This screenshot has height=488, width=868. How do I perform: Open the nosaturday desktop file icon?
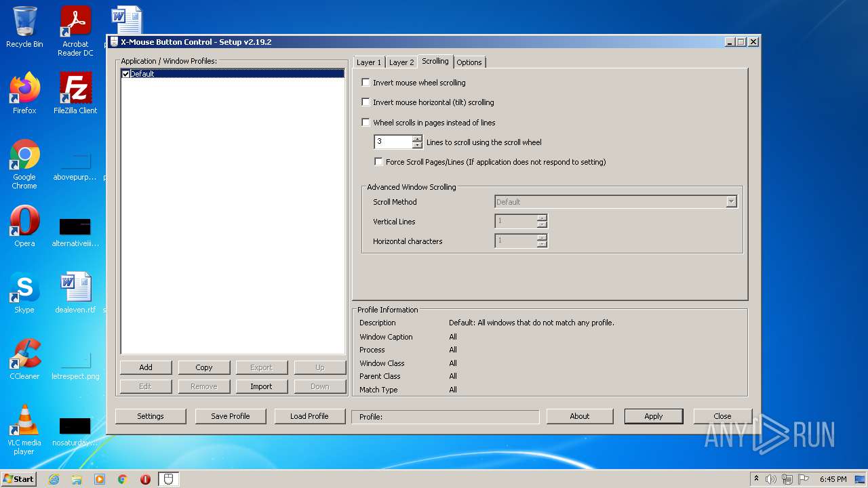pos(75,430)
